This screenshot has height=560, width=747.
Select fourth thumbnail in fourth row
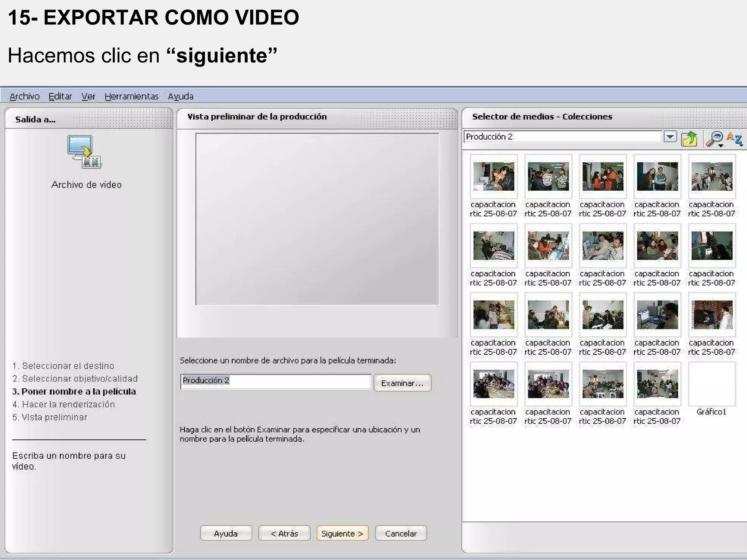click(657, 384)
